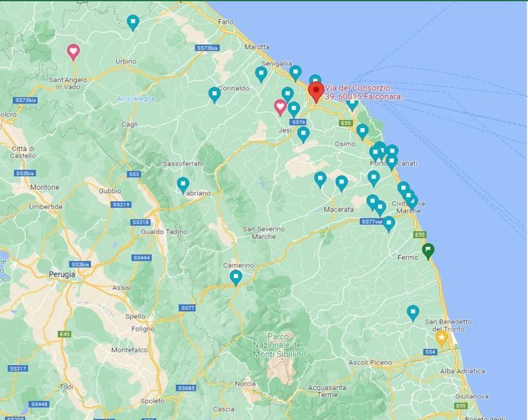Click the Perugia city label
528x420 pixels.
[62, 274]
